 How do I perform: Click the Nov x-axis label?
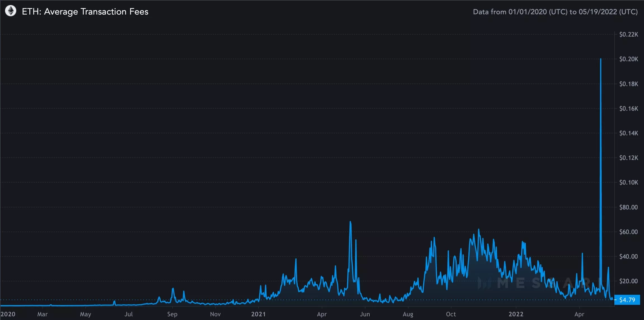215,314
